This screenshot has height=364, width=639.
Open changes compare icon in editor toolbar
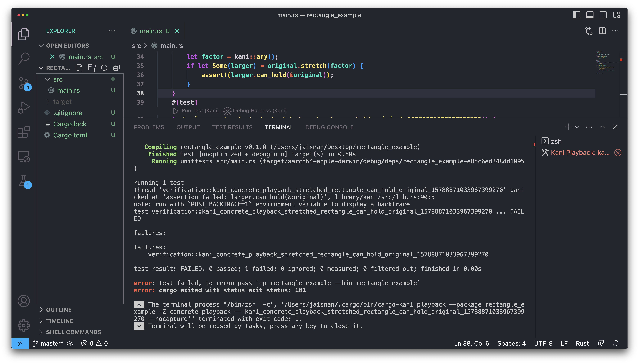[589, 31]
